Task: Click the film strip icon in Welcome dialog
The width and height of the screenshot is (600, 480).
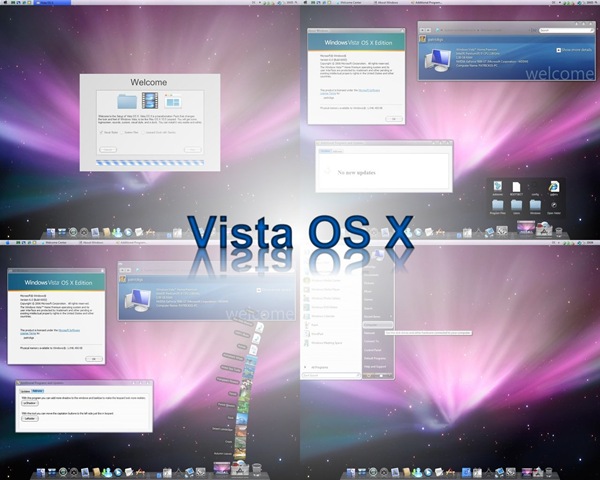Action: coord(151,101)
